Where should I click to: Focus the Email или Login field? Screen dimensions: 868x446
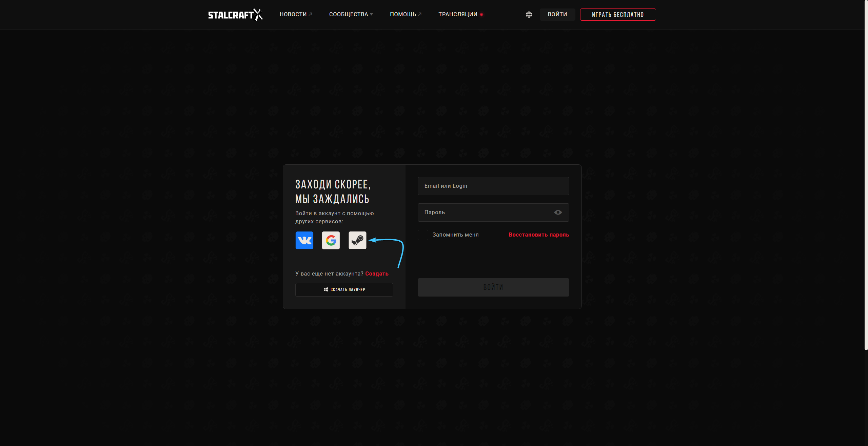pos(493,186)
